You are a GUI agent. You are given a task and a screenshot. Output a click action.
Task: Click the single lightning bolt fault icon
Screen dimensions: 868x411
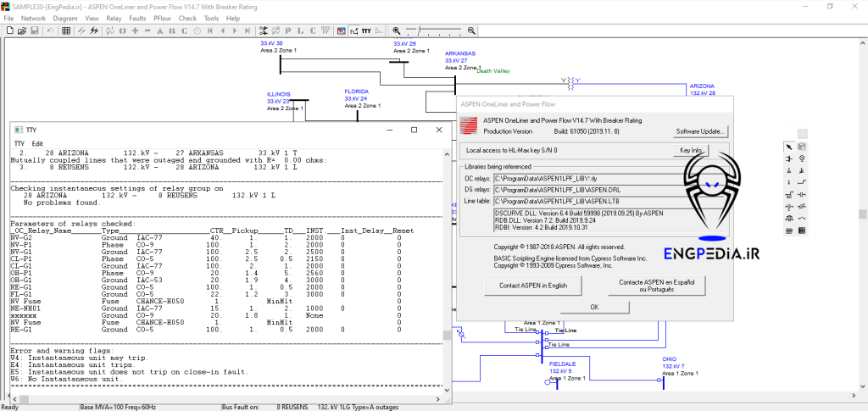82,31
